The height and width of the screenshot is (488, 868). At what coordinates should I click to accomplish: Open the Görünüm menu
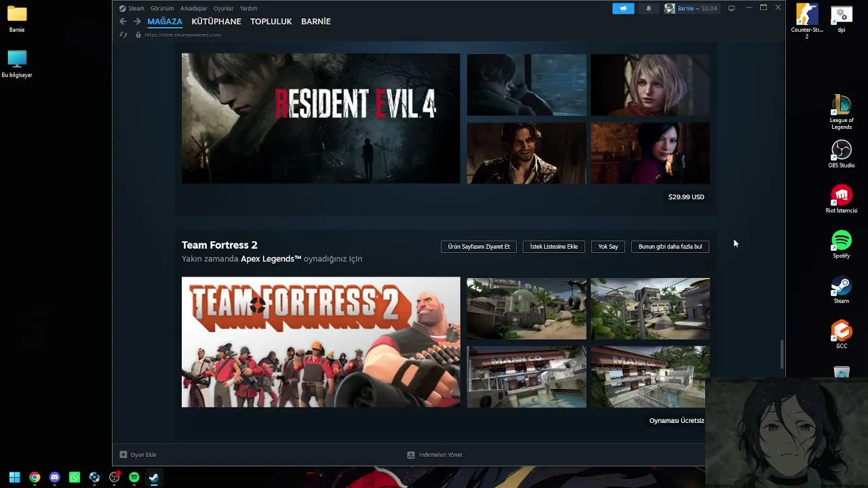tap(162, 8)
